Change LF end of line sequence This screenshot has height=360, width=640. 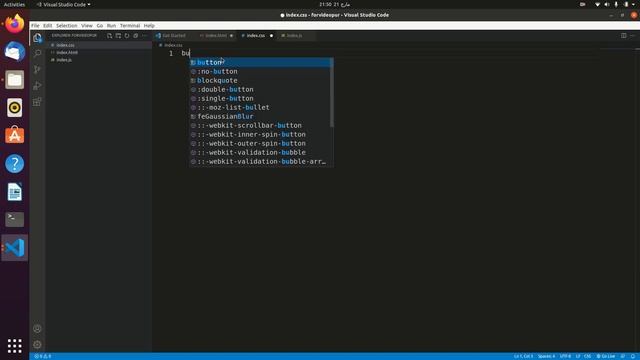[578, 356]
